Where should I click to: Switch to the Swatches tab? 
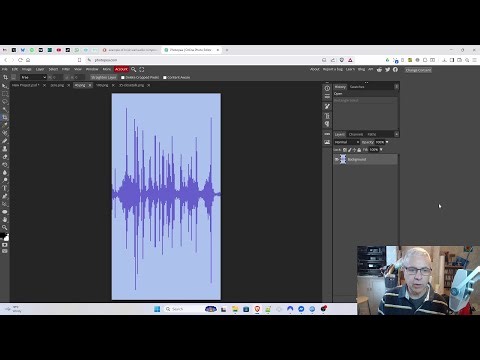[x=357, y=87]
